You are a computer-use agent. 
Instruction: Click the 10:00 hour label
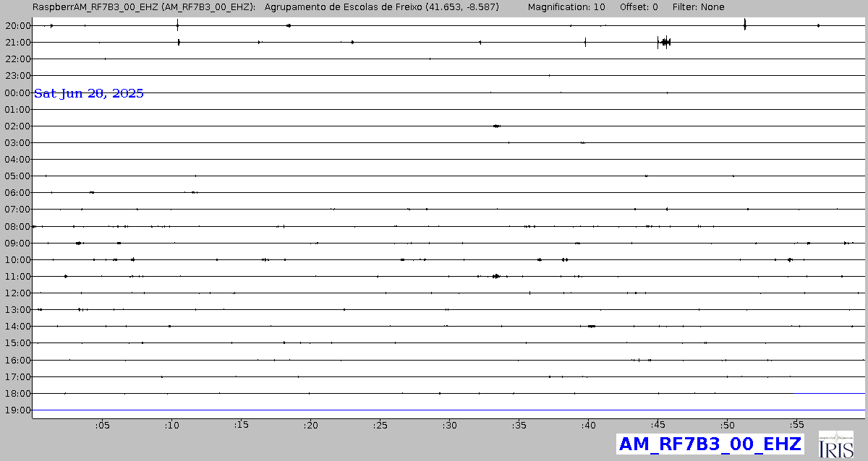[x=17, y=260]
